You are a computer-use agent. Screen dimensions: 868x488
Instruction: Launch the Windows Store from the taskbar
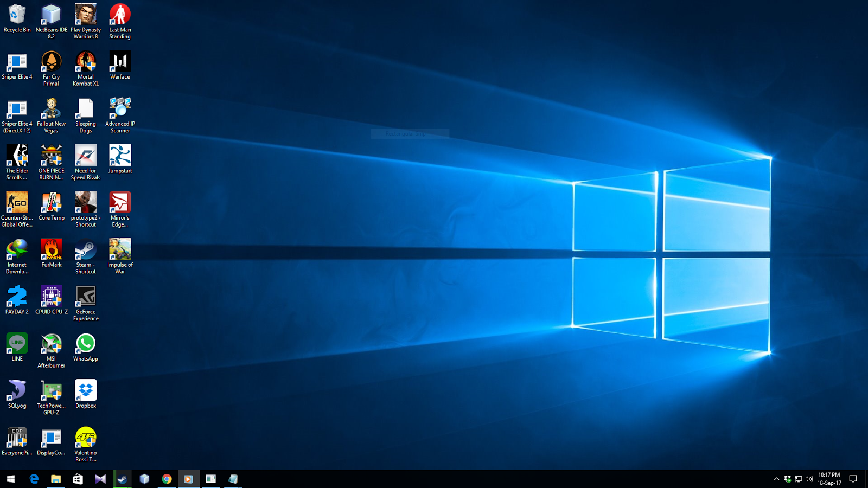pos(77,479)
